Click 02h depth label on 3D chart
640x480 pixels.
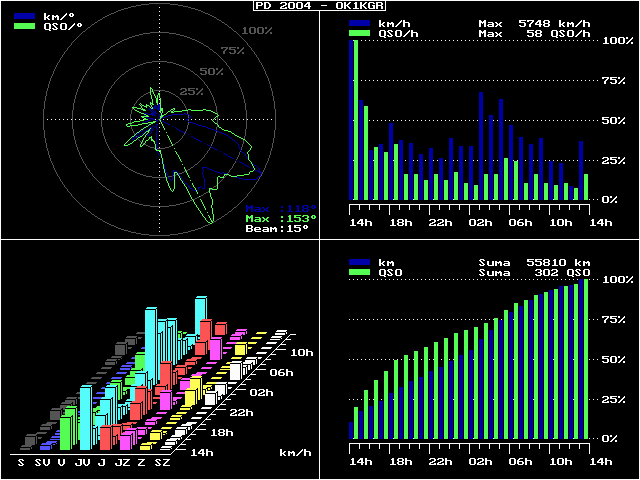pos(261,393)
